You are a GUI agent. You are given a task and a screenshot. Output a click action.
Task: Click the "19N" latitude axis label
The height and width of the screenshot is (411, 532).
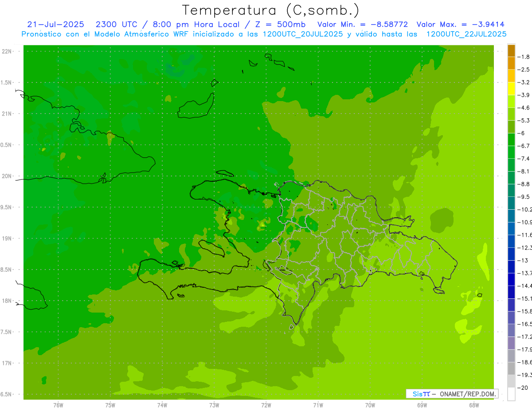click(x=7, y=239)
